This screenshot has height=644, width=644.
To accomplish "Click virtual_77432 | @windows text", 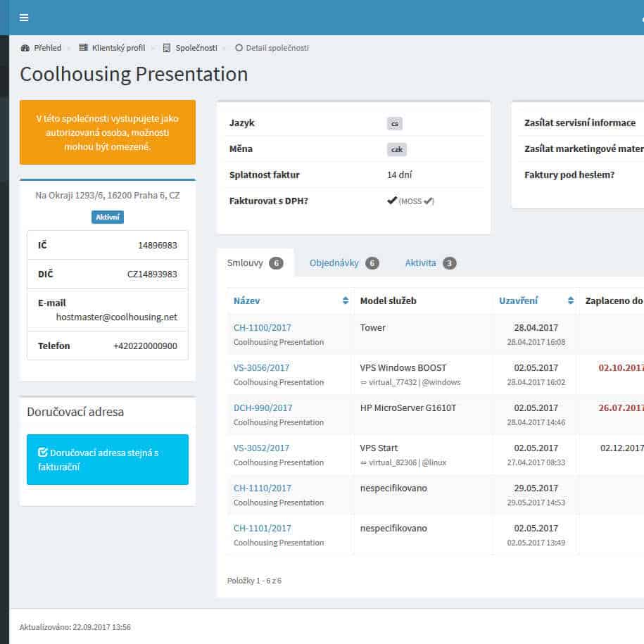I will tap(415, 382).
